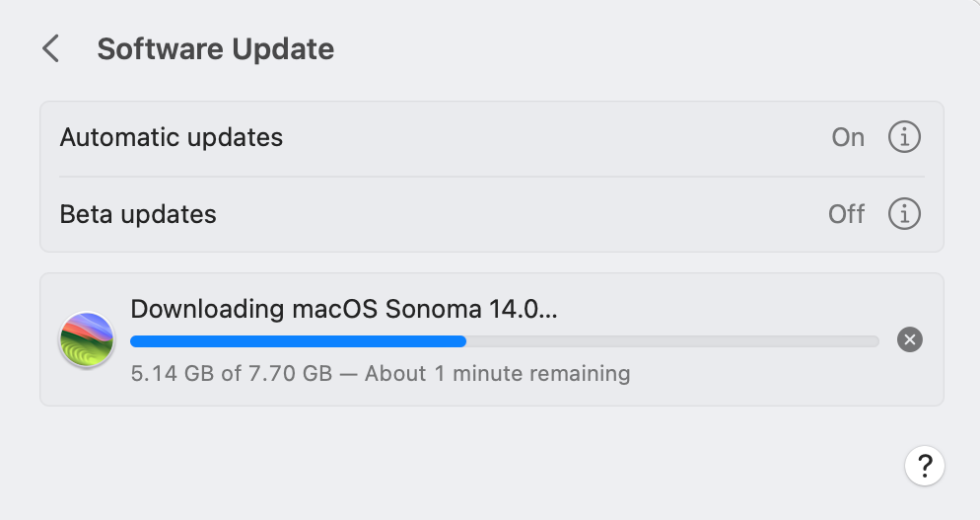The image size is (980, 520).
Task: Go back using the left chevron
Action: coord(51,48)
